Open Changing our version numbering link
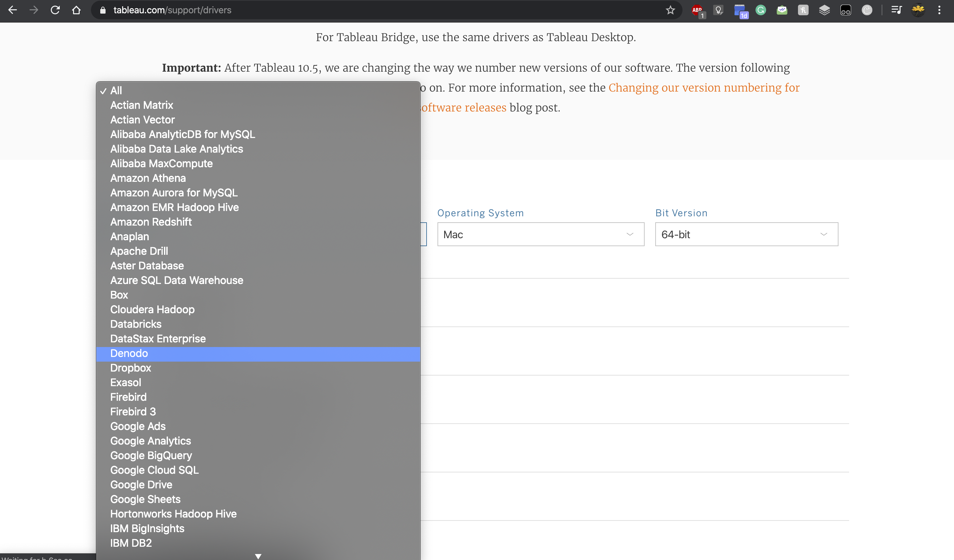This screenshot has height=560, width=954. click(x=704, y=88)
